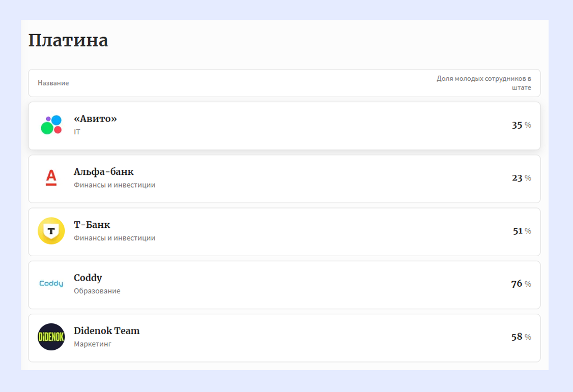The image size is (573, 392).
Task: Click the IT category under Авито
Action: coord(77,132)
